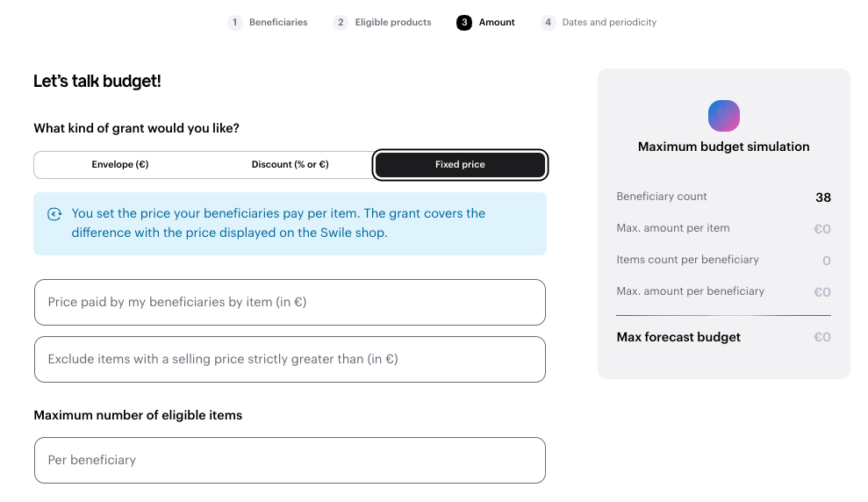Open the Eligible products step
This screenshot has width=868, height=502.
(393, 23)
